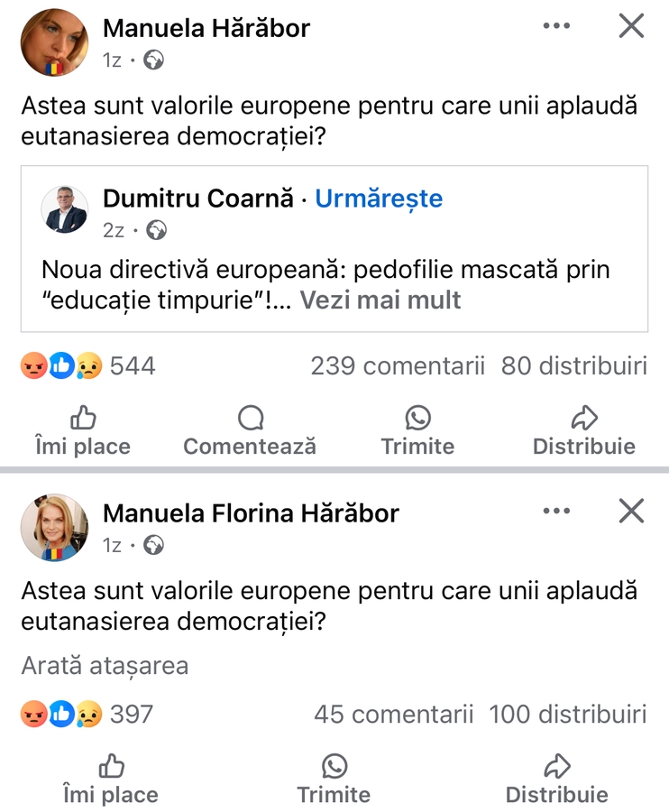Follow Dumitru Coarnă via Urmărește
Viewport: 669px width, 812px height.
379,198
